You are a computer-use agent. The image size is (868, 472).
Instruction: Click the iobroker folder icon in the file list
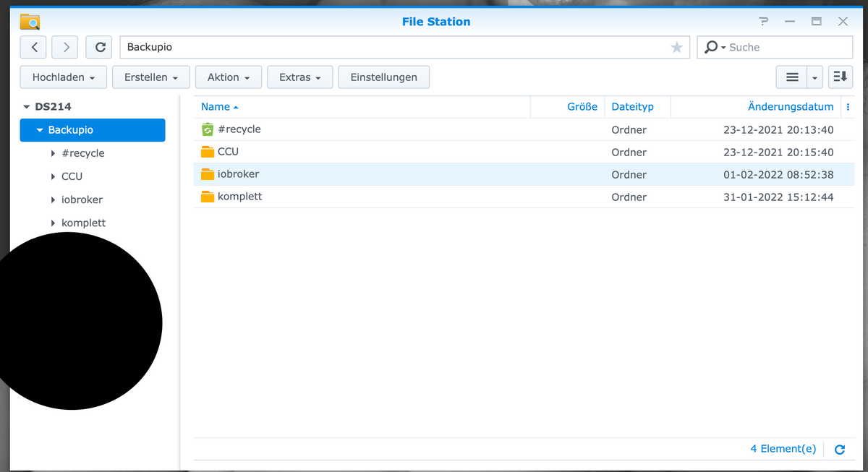pyautogui.click(x=208, y=174)
